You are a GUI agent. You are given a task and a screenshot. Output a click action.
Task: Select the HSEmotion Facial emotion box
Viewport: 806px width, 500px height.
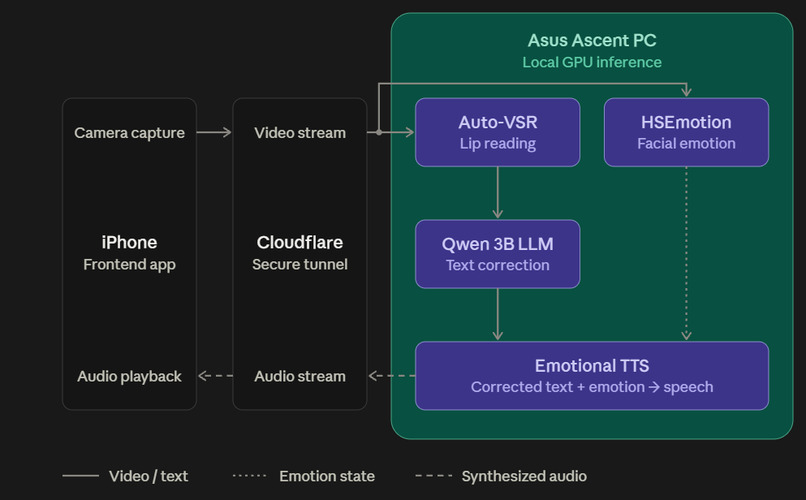pyautogui.click(x=686, y=132)
